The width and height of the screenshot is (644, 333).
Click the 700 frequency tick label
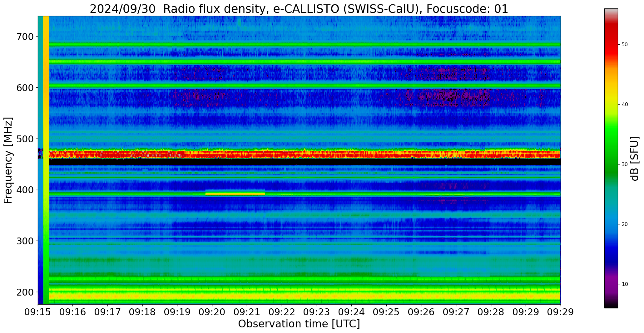click(25, 37)
